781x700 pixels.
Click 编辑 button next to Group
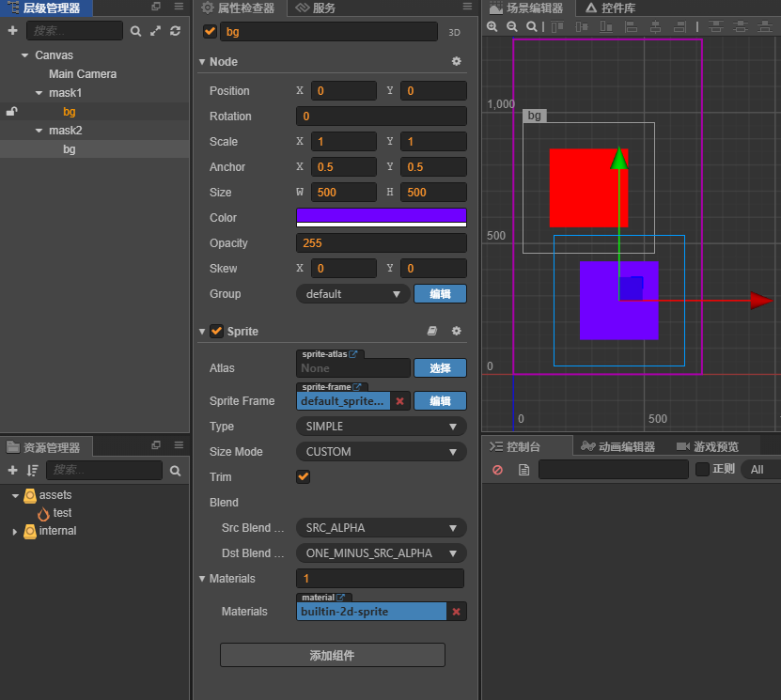pos(440,294)
